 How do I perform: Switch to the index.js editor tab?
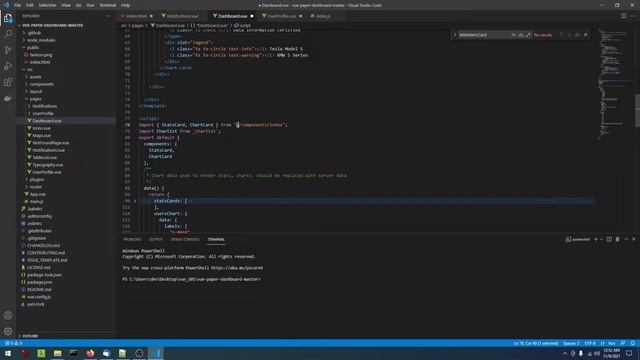tap(323, 16)
